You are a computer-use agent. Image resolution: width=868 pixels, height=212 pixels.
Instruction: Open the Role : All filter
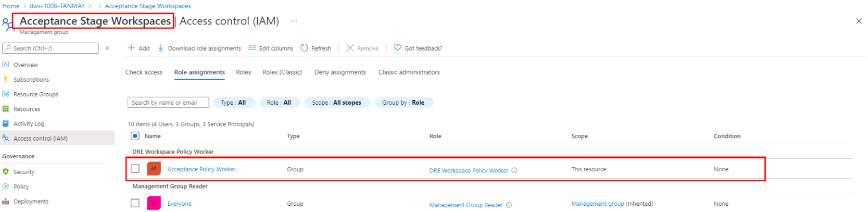pos(279,103)
